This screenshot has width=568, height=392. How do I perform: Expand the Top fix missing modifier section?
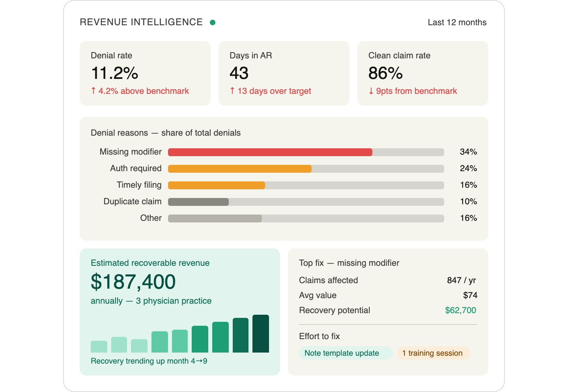pyautogui.click(x=349, y=263)
